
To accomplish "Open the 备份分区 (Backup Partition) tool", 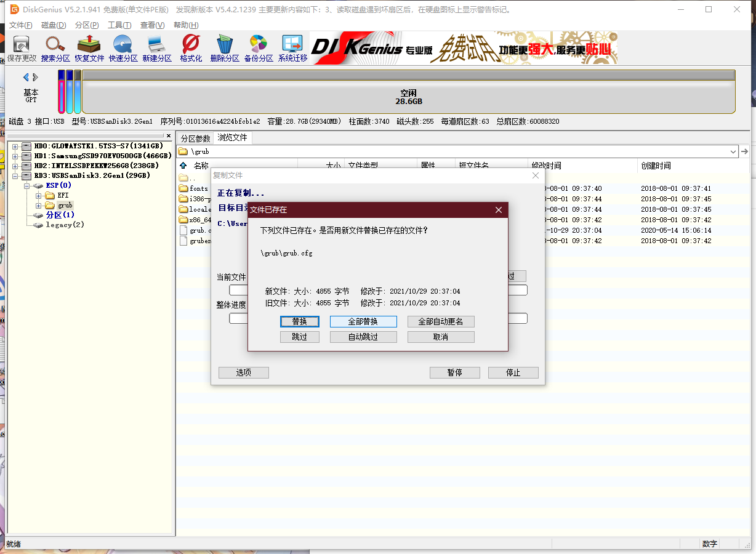I will pos(259,48).
